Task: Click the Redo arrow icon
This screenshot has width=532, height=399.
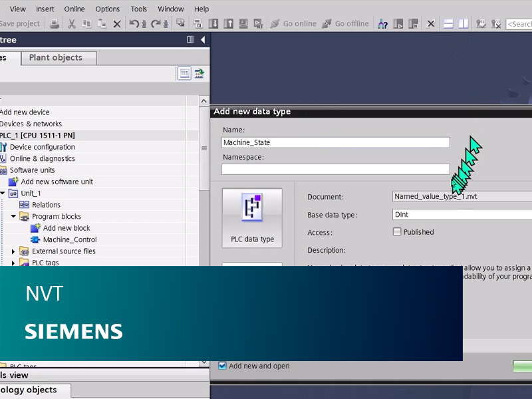Action: click(x=156, y=24)
